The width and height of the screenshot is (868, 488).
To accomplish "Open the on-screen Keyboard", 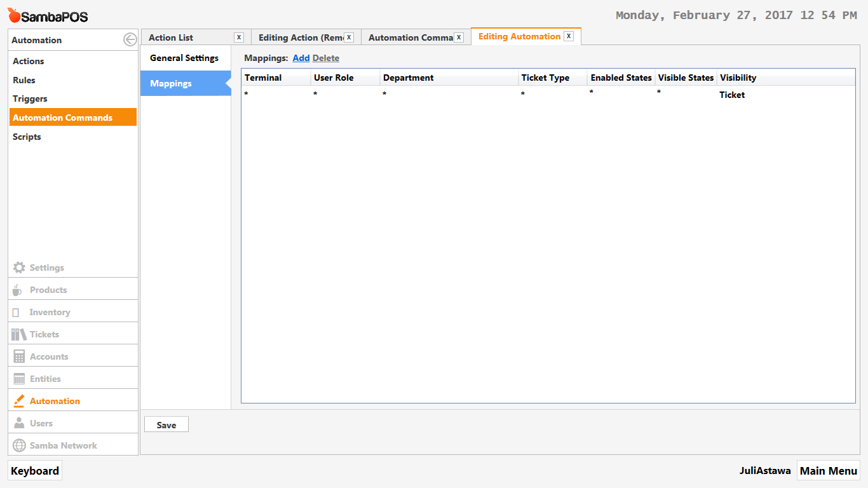I will (x=35, y=471).
